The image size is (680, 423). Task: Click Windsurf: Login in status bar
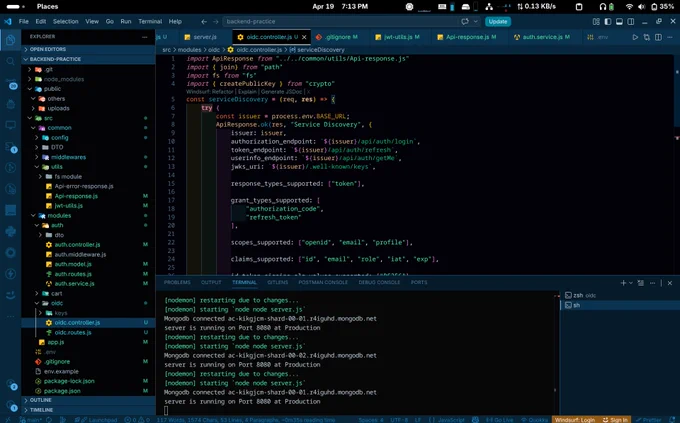coord(575,420)
